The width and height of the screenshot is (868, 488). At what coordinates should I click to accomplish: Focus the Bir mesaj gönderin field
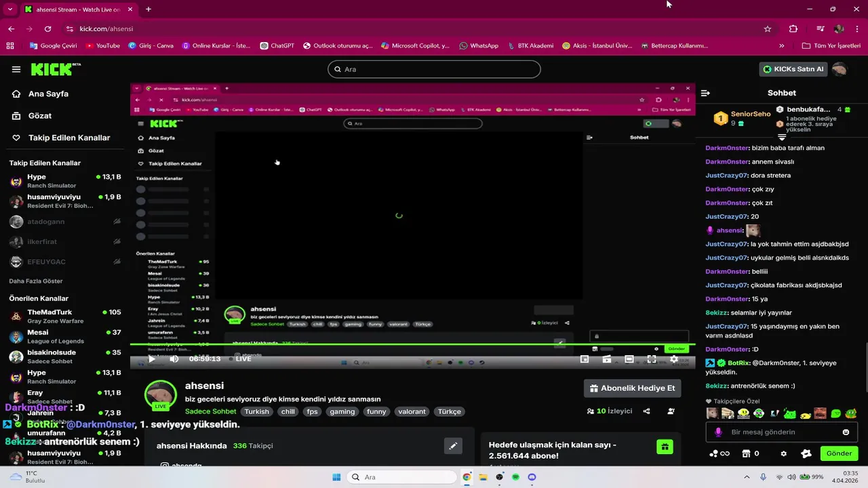point(781,432)
